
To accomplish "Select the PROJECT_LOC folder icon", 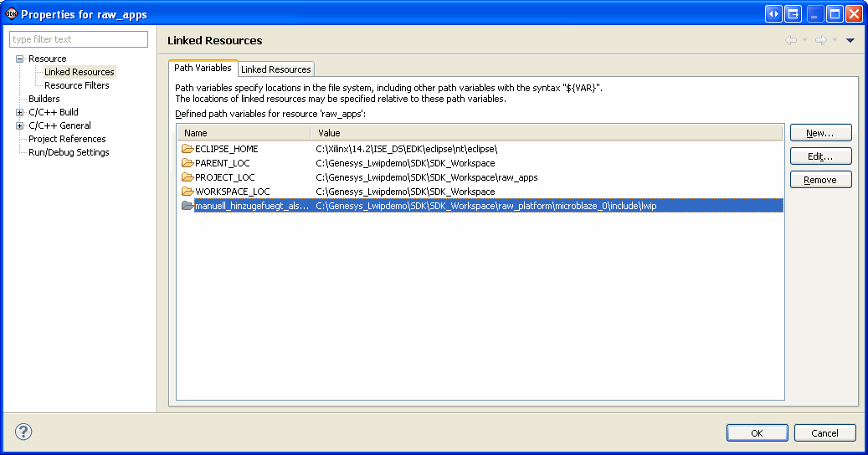I will (187, 177).
